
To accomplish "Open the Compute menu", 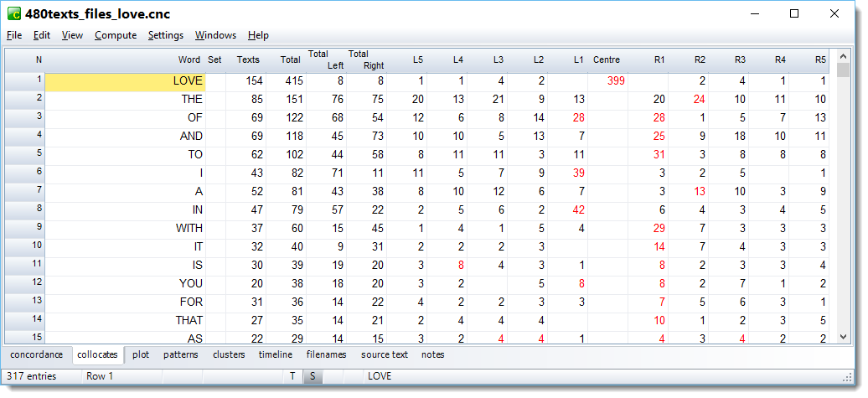I will [x=116, y=35].
